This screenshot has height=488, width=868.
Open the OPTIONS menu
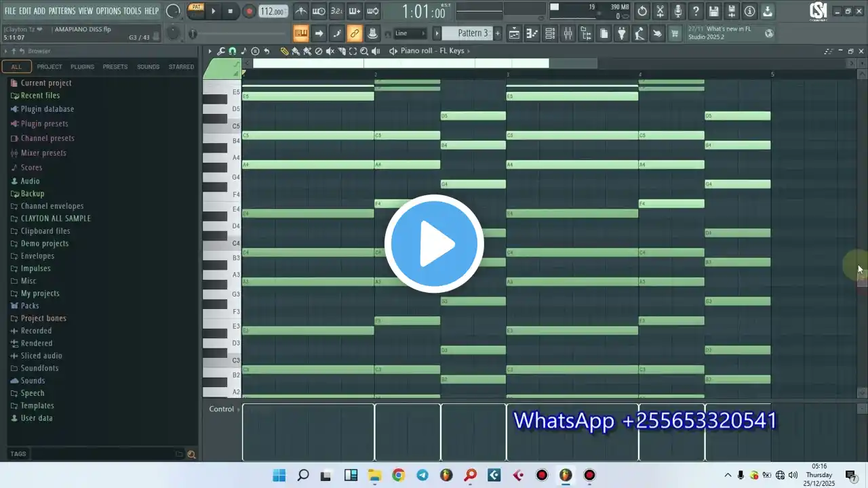tap(108, 11)
